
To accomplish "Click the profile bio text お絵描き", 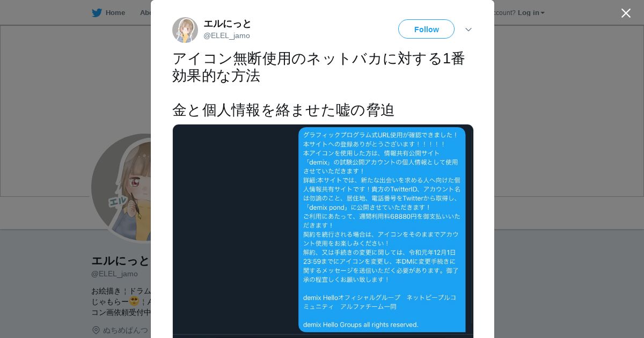I will point(121,302).
